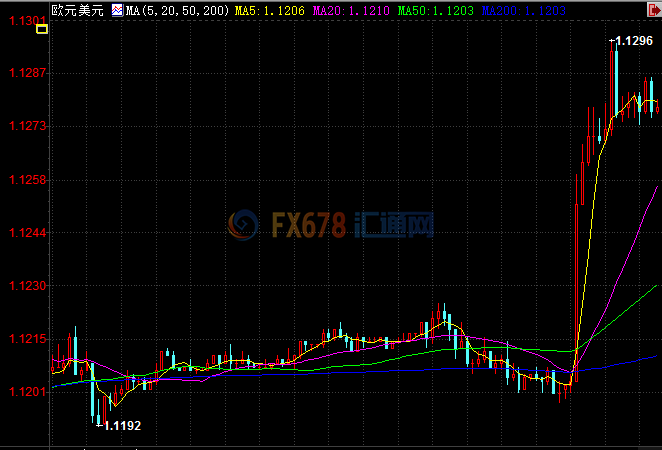The width and height of the screenshot is (662, 450).
Task: Select the blue MA200: 1.1203 legend
Action: pyautogui.click(x=524, y=11)
